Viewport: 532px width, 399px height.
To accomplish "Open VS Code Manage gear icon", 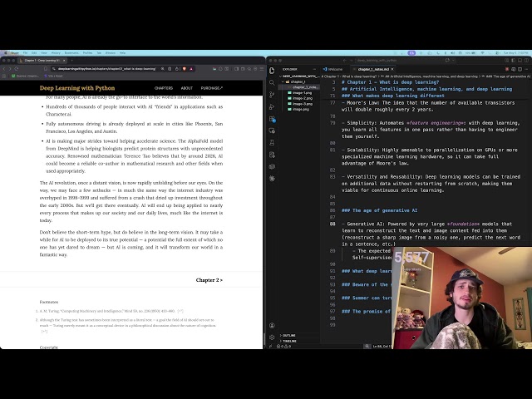I will (272, 337).
